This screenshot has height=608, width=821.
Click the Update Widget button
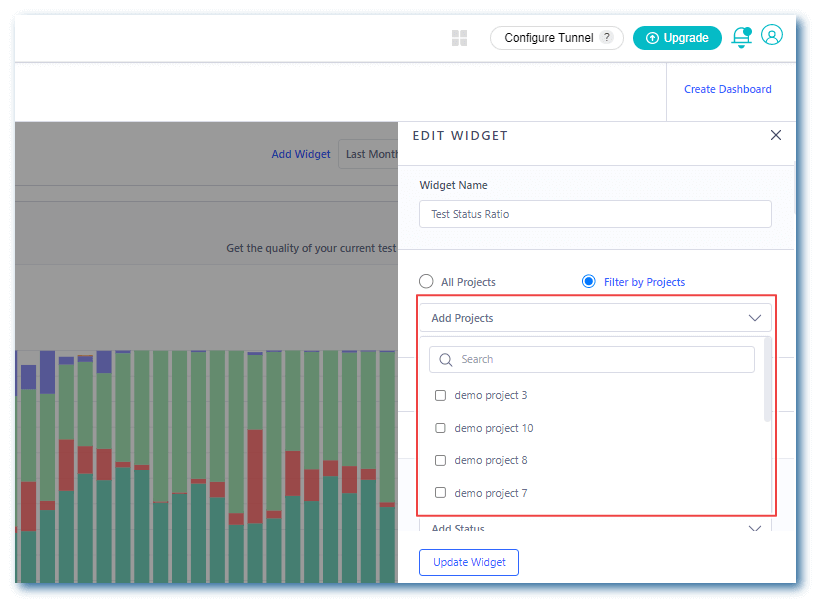click(469, 562)
